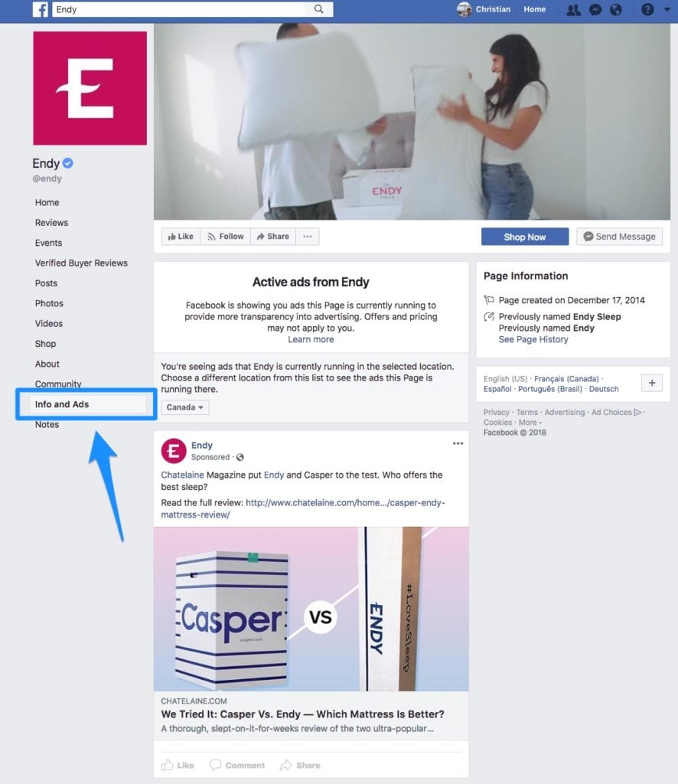This screenshot has height=784, width=678.
Task: Click the Casper vs Endy ad image
Action: tap(311, 609)
